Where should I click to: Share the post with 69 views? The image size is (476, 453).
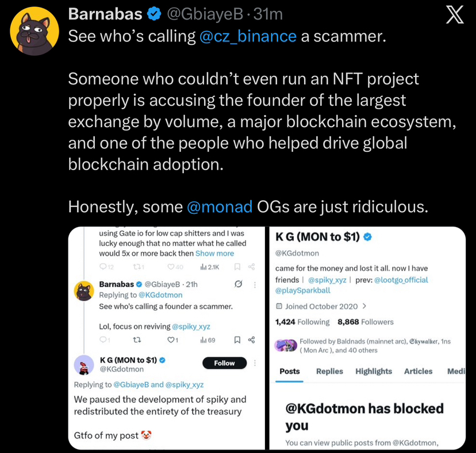point(251,340)
